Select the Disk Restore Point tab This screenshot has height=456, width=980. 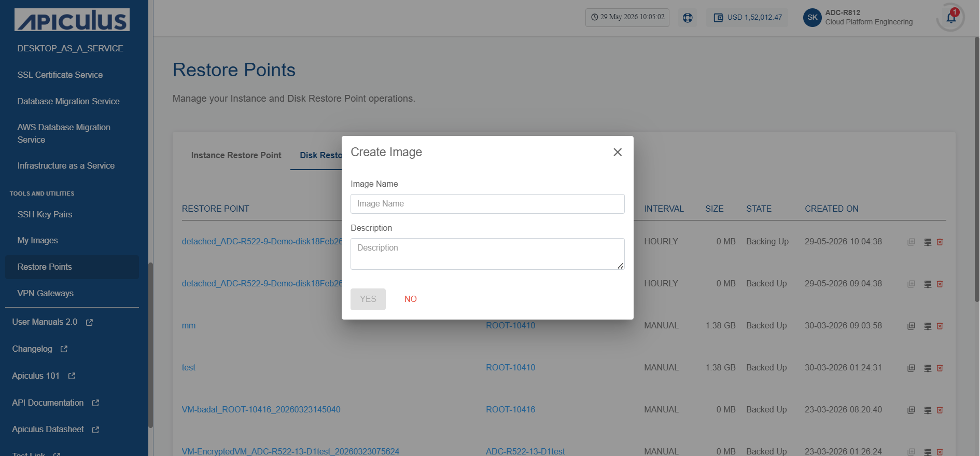tap(320, 155)
